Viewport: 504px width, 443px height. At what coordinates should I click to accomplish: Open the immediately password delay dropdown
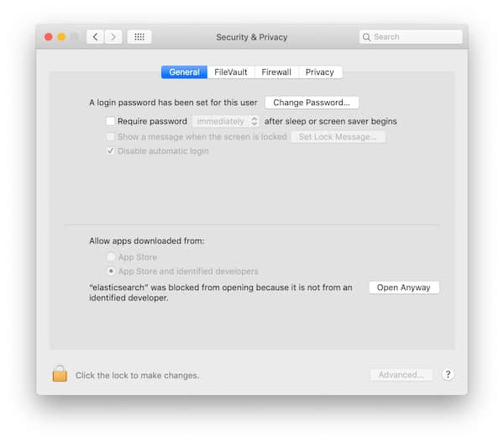coord(226,121)
